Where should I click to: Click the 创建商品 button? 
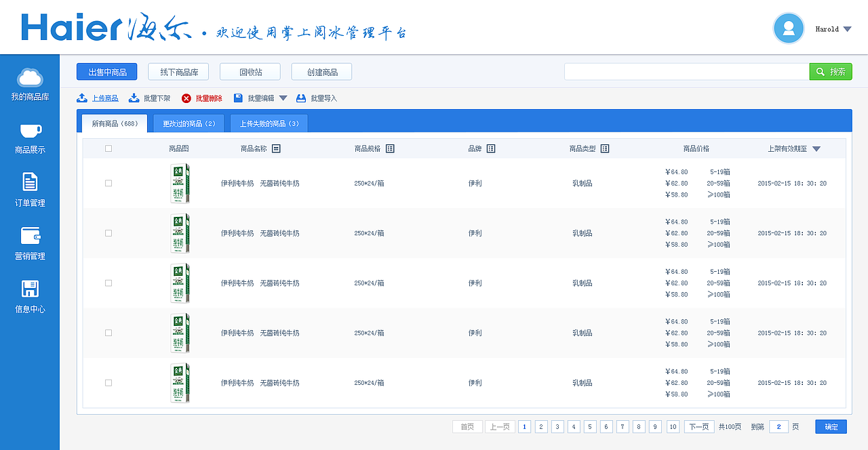(x=321, y=72)
